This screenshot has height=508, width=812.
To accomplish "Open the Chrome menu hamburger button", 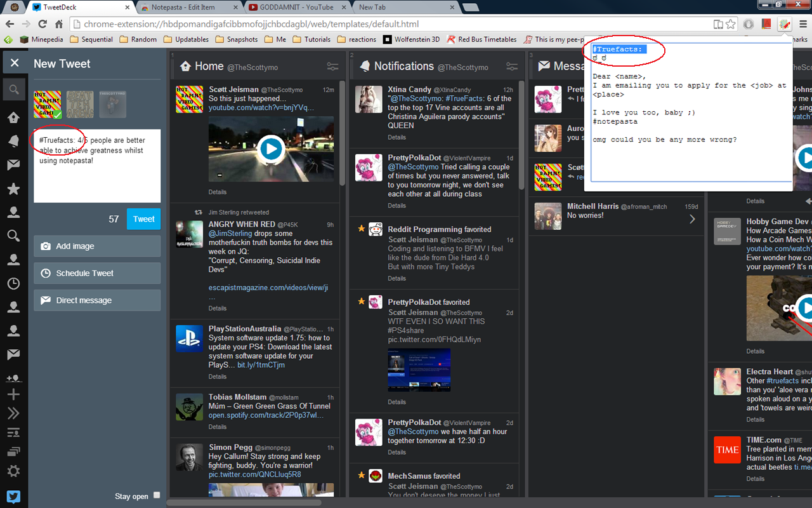I will [803, 24].
